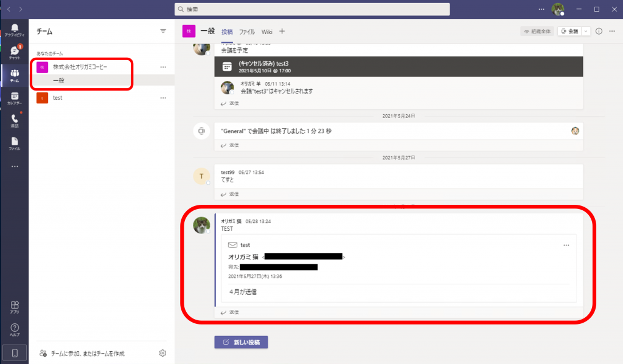Click join or create a team

[82, 353]
